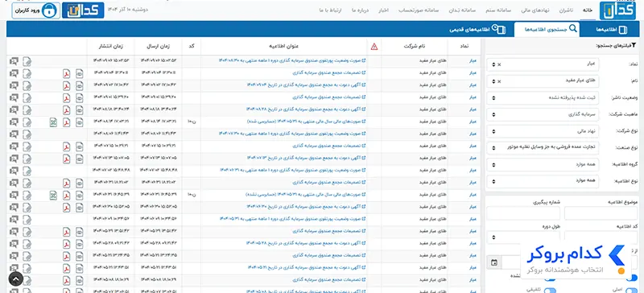Open PDF for invitation notice dated ۱۴۰۴/۰۷/۱۳
Viewport: 644px width, 293px height.
point(66,159)
